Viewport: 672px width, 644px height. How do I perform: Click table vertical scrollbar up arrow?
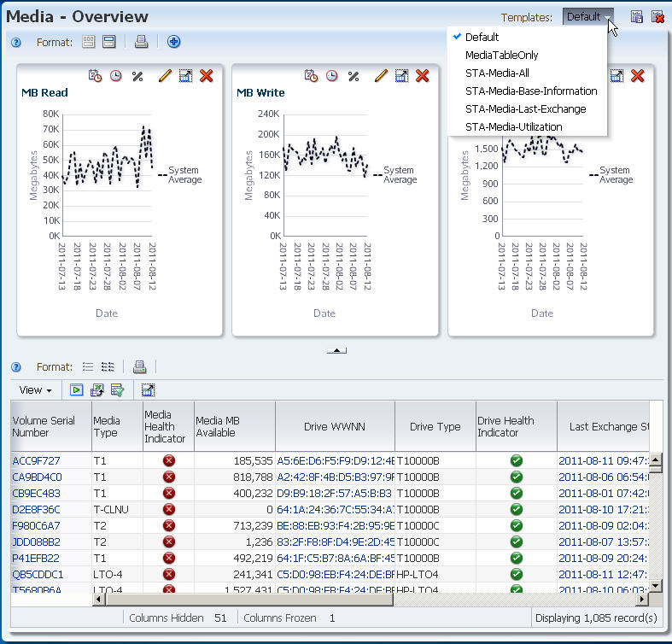pos(656,460)
